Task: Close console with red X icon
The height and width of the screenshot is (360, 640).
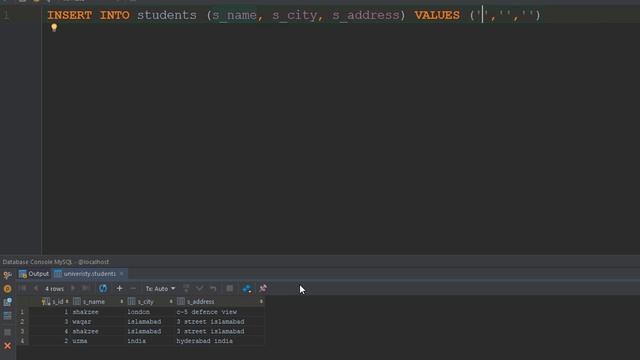Action: coord(7,346)
